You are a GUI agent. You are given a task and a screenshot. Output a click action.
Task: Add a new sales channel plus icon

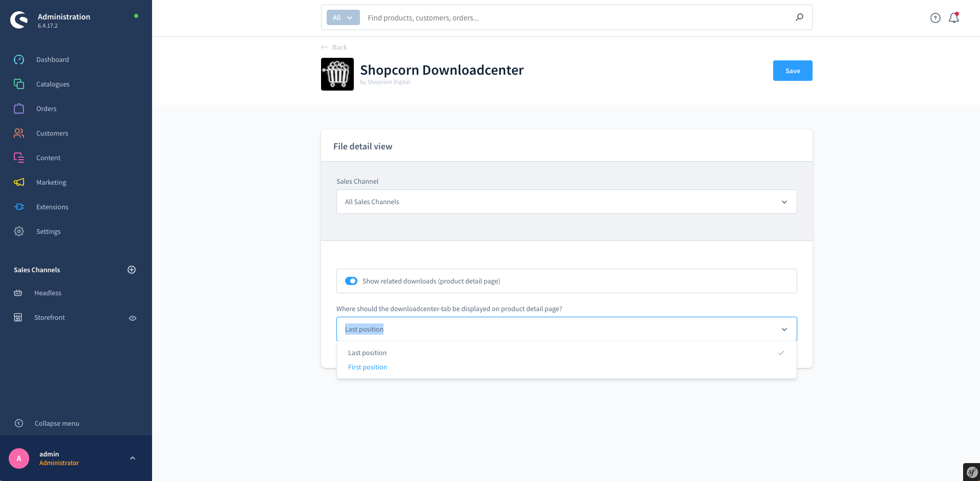[132, 270]
